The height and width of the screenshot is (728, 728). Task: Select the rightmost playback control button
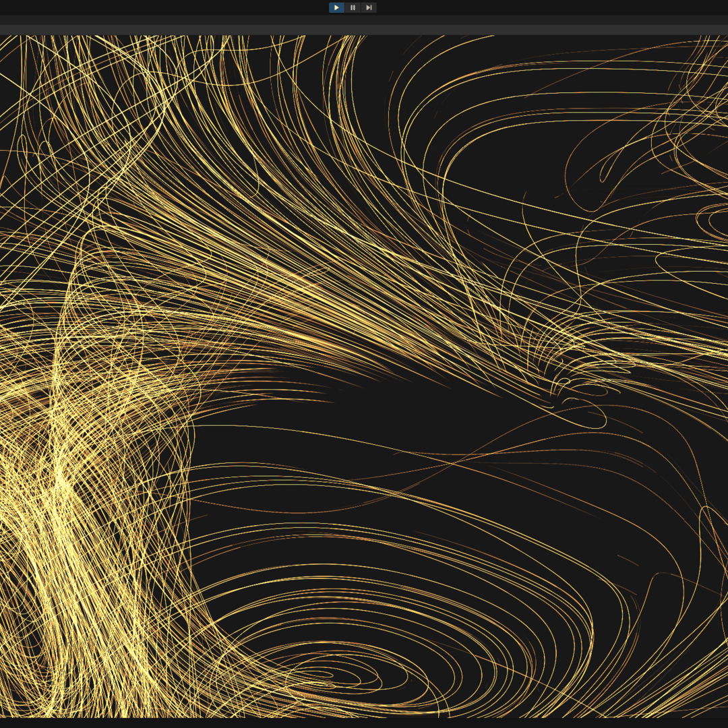tap(369, 7)
